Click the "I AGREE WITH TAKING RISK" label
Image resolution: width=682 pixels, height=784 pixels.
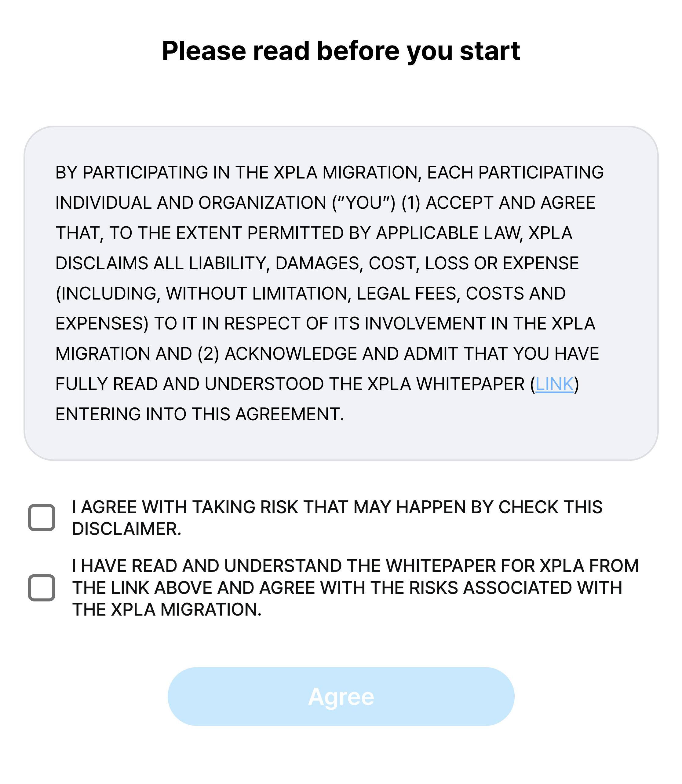[x=337, y=507]
